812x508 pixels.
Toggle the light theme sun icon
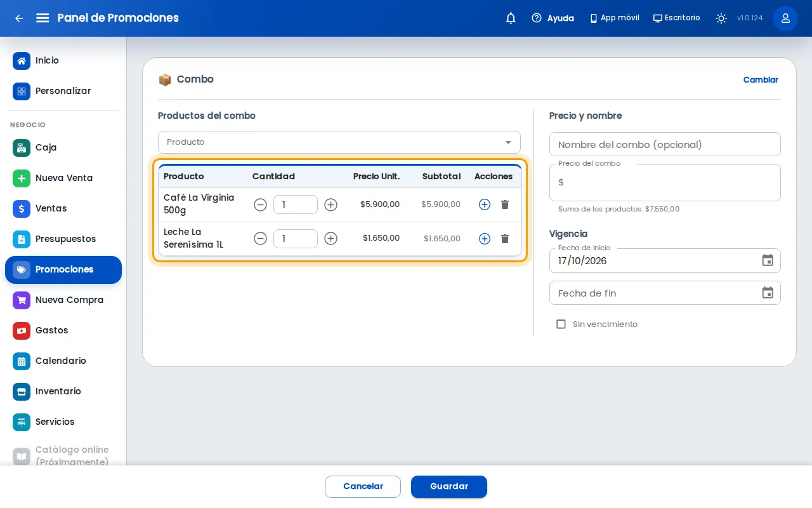point(721,18)
